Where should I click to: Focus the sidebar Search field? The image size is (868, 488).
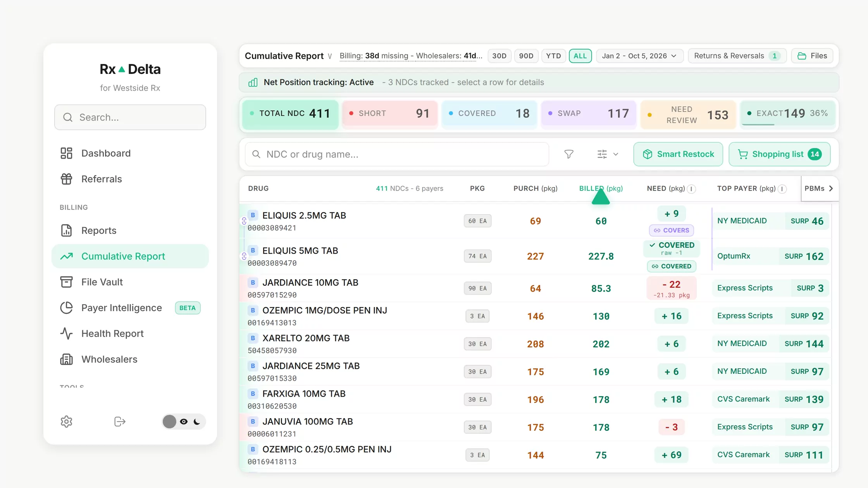pyautogui.click(x=130, y=117)
